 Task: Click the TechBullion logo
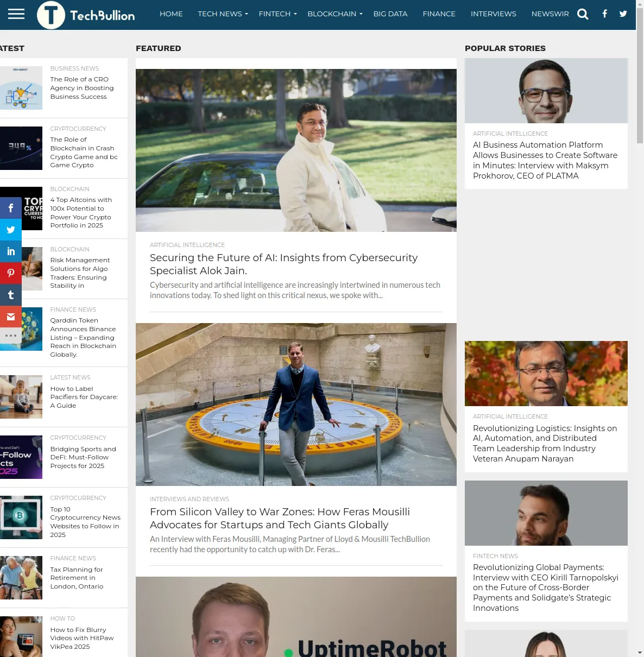pyautogui.click(x=86, y=15)
